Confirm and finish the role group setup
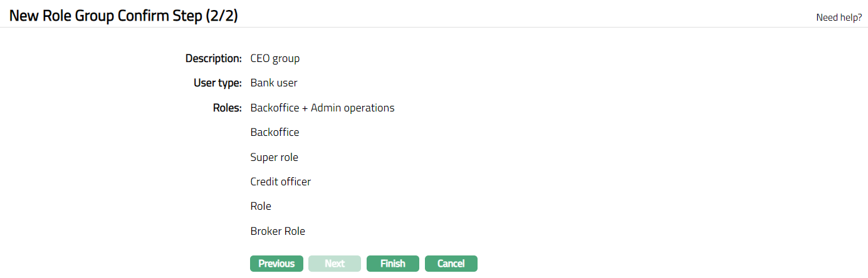 coord(393,264)
